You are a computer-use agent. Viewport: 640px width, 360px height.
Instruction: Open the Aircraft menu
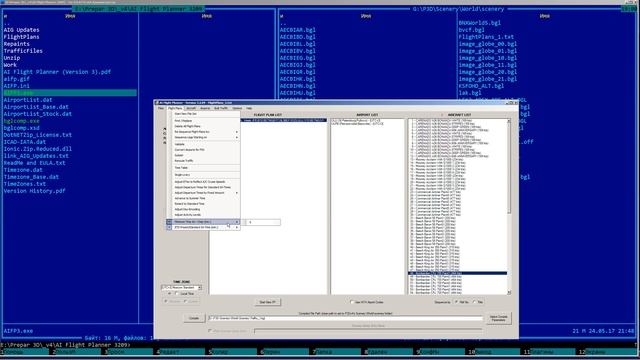click(x=191, y=108)
